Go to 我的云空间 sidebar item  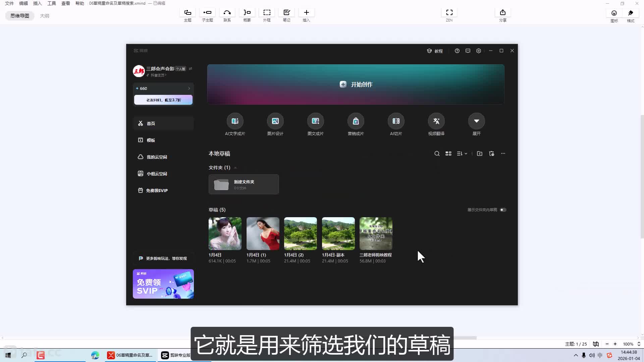point(157,157)
